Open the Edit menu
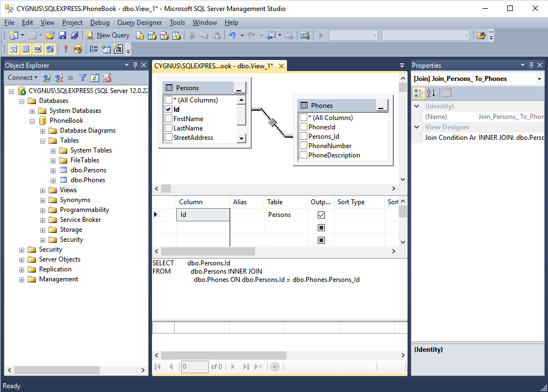The height and width of the screenshot is (392, 548). pyautogui.click(x=27, y=23)
